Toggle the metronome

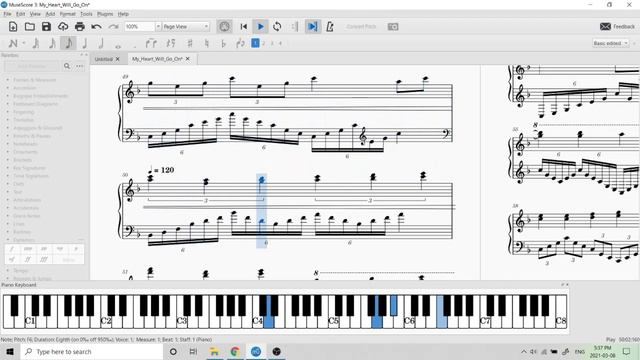pos(330,27)
